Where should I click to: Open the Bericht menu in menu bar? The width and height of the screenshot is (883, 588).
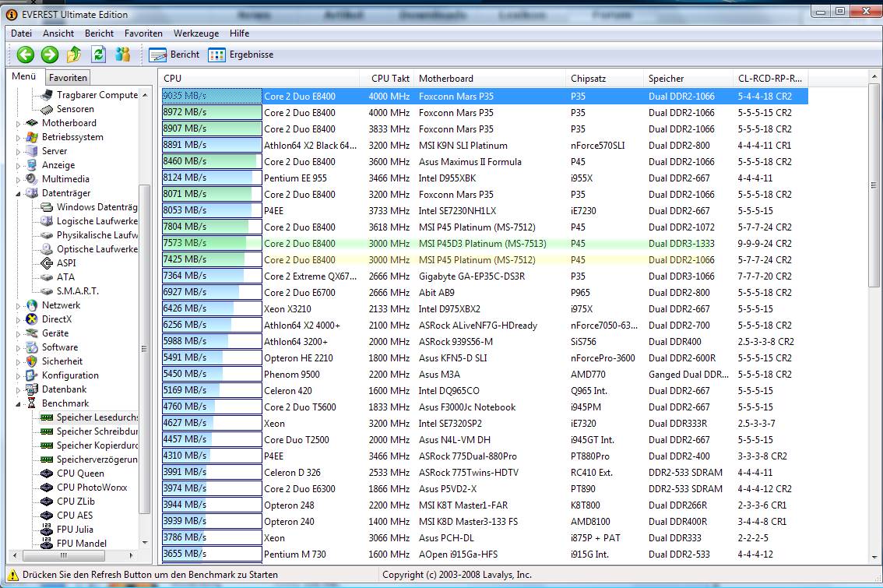pyautogui.click(x=99, y=33)
